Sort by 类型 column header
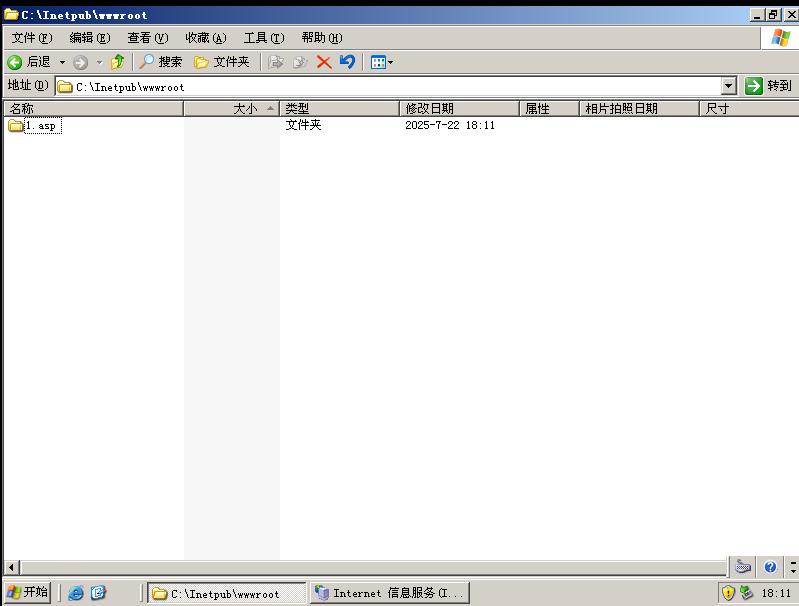The height and width of the screenshot is (606, 799). tap(339, 109)
